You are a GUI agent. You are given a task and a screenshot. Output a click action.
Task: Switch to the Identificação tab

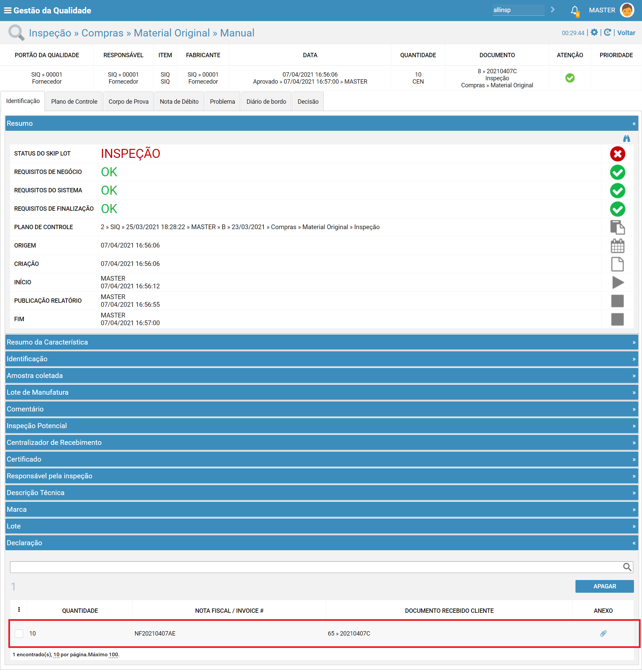[23, 101]
